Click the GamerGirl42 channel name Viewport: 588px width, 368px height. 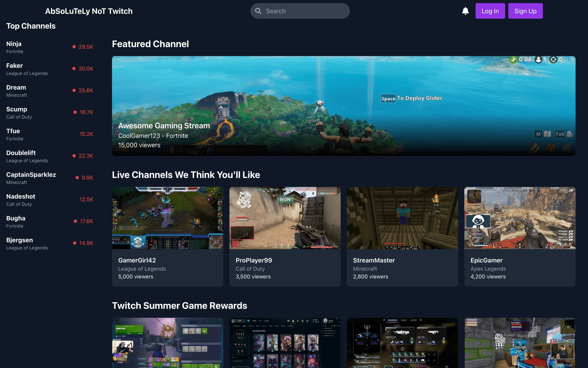(x=137, y=260)
